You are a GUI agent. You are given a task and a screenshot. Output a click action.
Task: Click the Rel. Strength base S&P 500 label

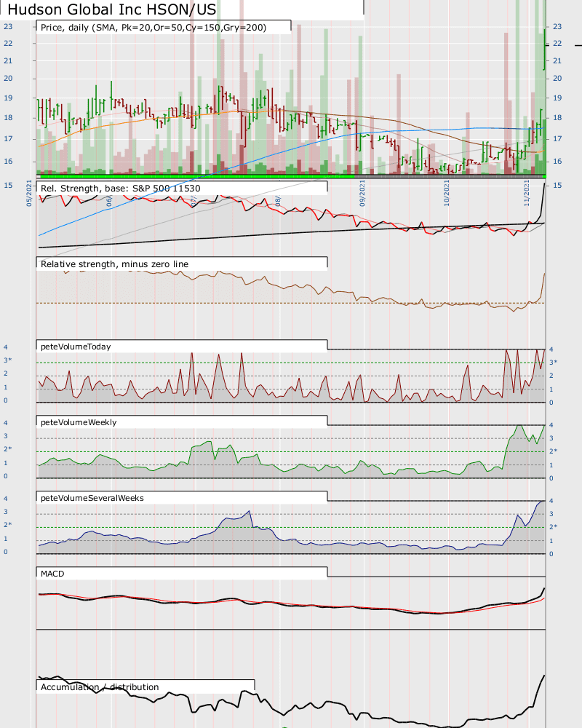[121, 189]
